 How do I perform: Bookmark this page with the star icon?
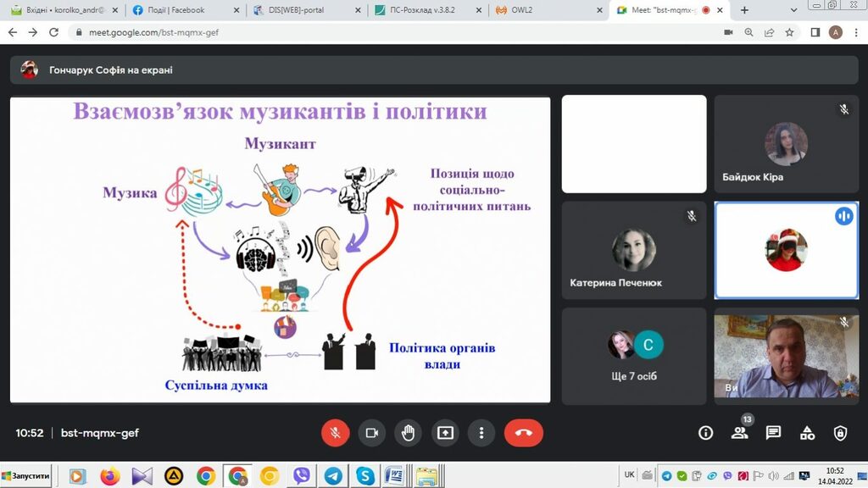click(790, 32)
